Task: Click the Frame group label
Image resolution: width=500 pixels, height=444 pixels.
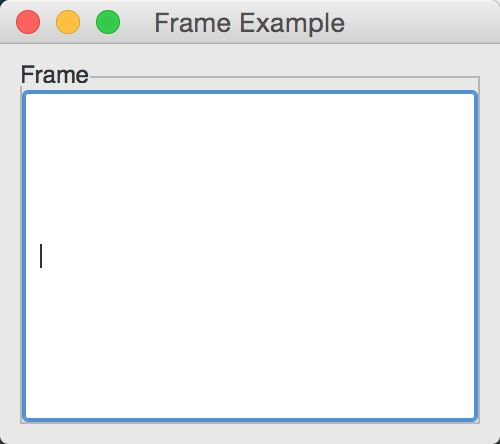Action: point(55,75)
